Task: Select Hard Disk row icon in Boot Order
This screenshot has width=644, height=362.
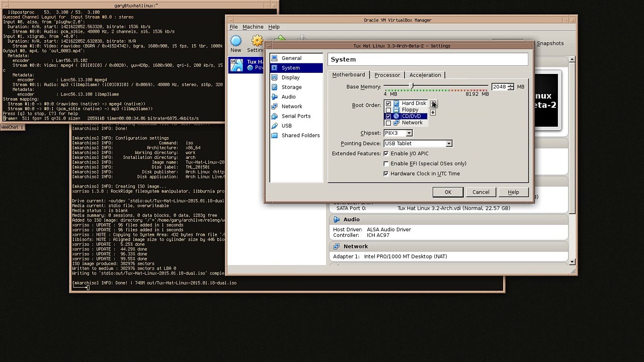Action: tap(396, 103)
